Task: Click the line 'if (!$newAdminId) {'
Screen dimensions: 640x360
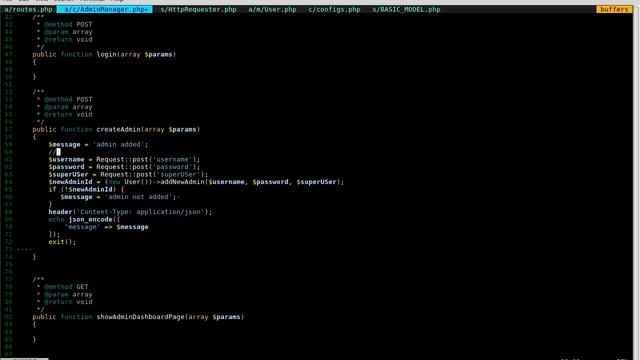Action: 86,189
